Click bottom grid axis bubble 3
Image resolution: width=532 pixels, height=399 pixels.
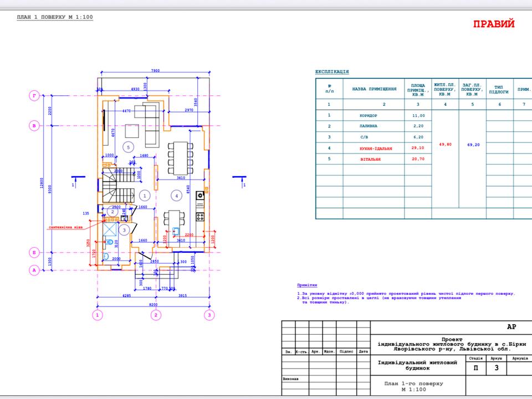pyautogui.click(x=209, y=315)
